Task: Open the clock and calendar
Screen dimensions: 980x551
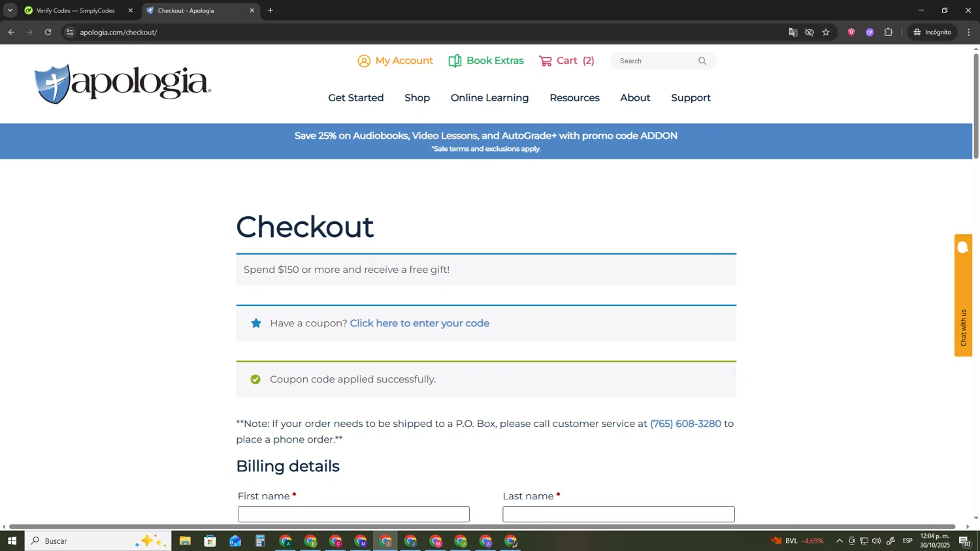Action: [x=935, y=541]
